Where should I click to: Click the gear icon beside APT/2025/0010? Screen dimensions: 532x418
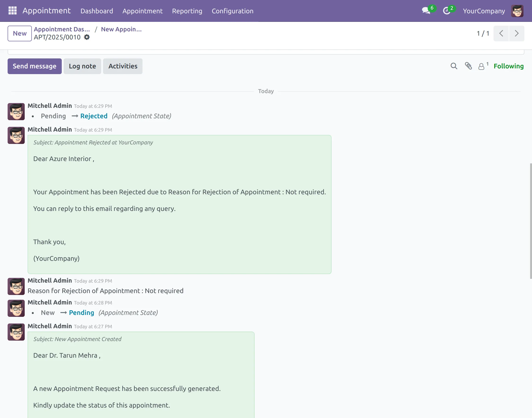tap(87, 37)
